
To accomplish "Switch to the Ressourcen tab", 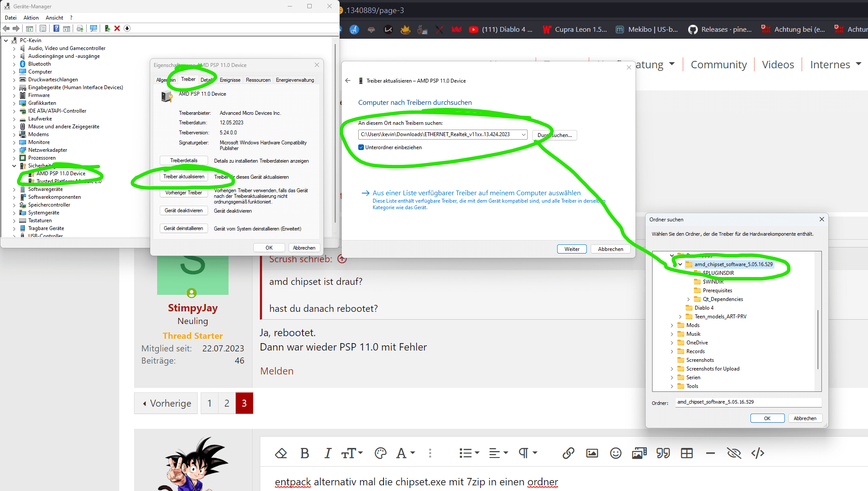I will pos(258,80).
